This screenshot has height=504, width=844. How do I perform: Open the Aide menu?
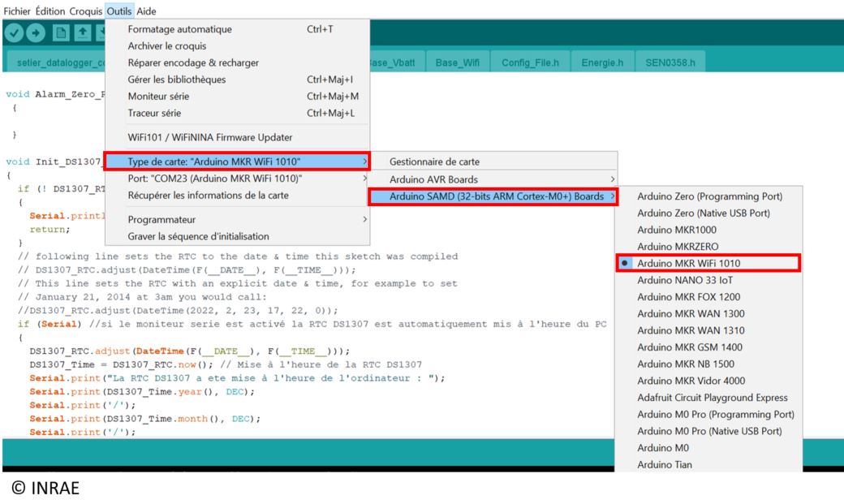point(147,11)
